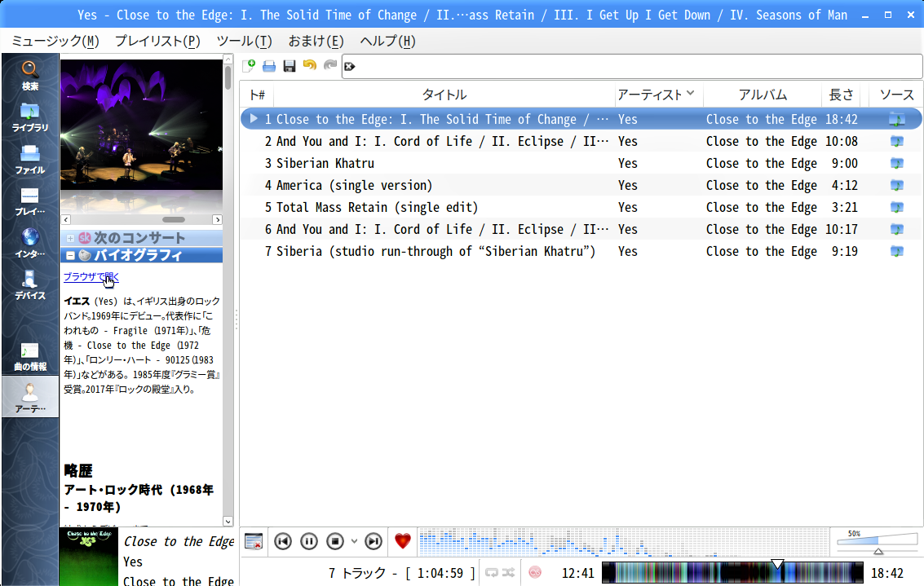Image resolution: width=924 pixels, height=586 pixels.
Task: Click the image strip right scroll arrow
Action: pyautogui.click(x=217, y=220)
